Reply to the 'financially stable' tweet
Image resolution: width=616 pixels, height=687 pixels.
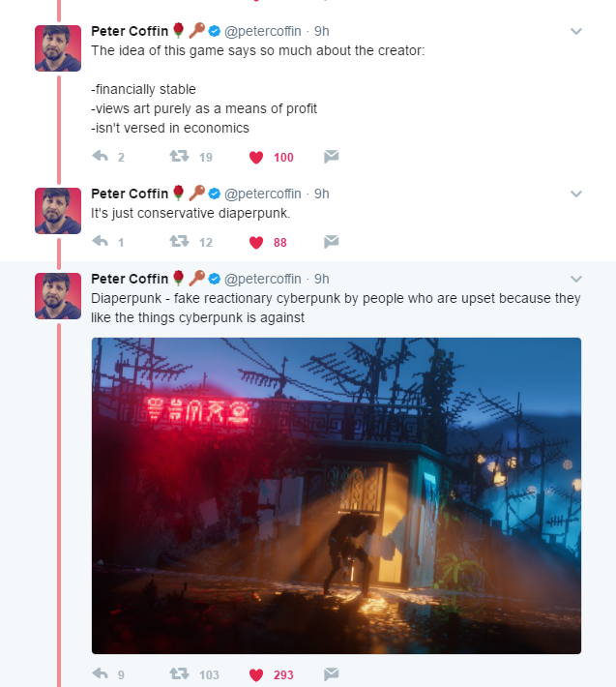[x=101, y=156]
